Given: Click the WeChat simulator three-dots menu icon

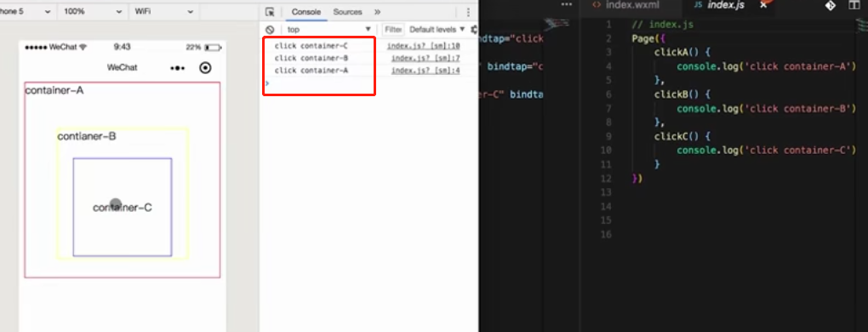Looking at the screenshot, I should pyautogui.click(x=177, y=68).
